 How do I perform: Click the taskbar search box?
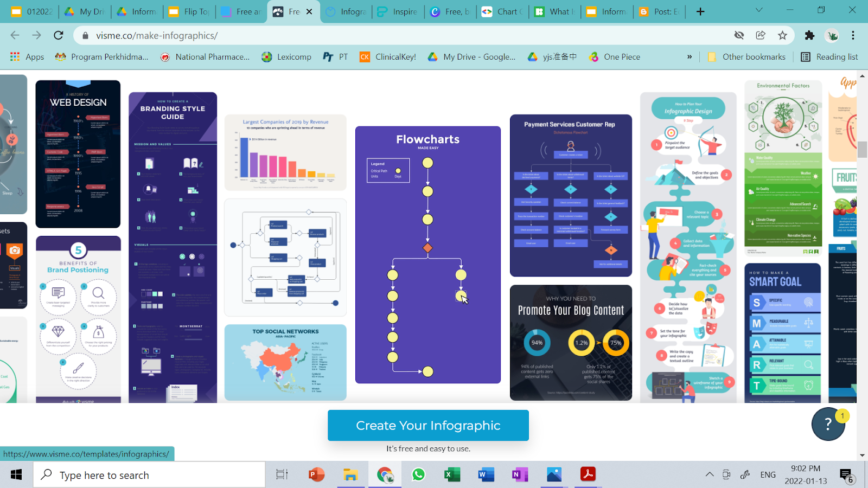point(149,475)
